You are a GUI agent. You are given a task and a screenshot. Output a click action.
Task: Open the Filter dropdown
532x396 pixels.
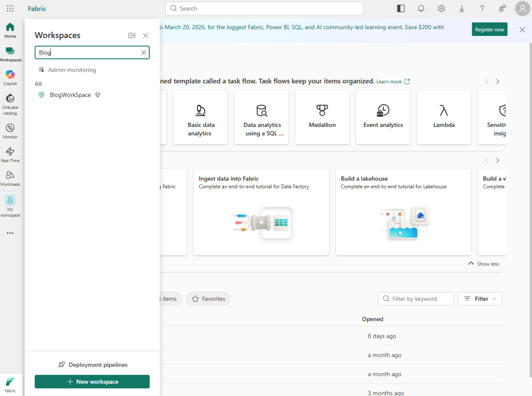[x=479, y=299]
